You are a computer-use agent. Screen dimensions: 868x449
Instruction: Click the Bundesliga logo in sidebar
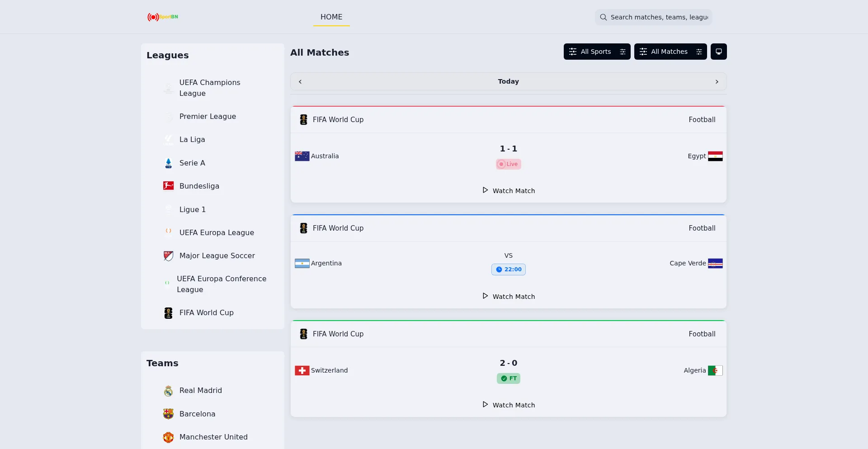[168, 186]
